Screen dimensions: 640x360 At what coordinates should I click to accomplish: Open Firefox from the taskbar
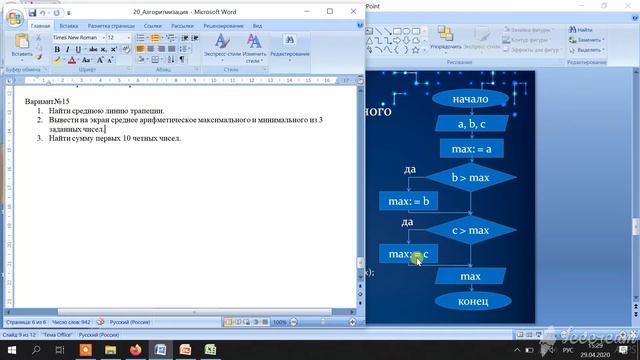tap(136, 350)
